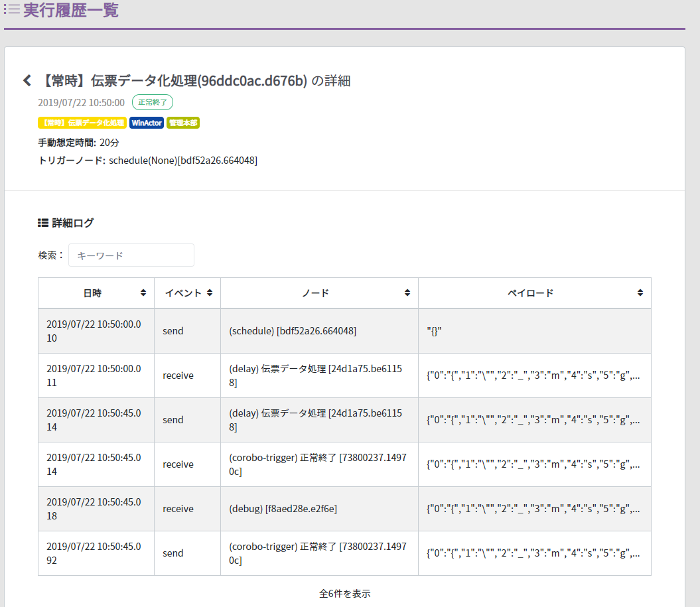Image resolution: width=700 pixels, height=607 pixels.
Task: Click 手動想定時間: 20分 text
Action: tap(78, 143)
